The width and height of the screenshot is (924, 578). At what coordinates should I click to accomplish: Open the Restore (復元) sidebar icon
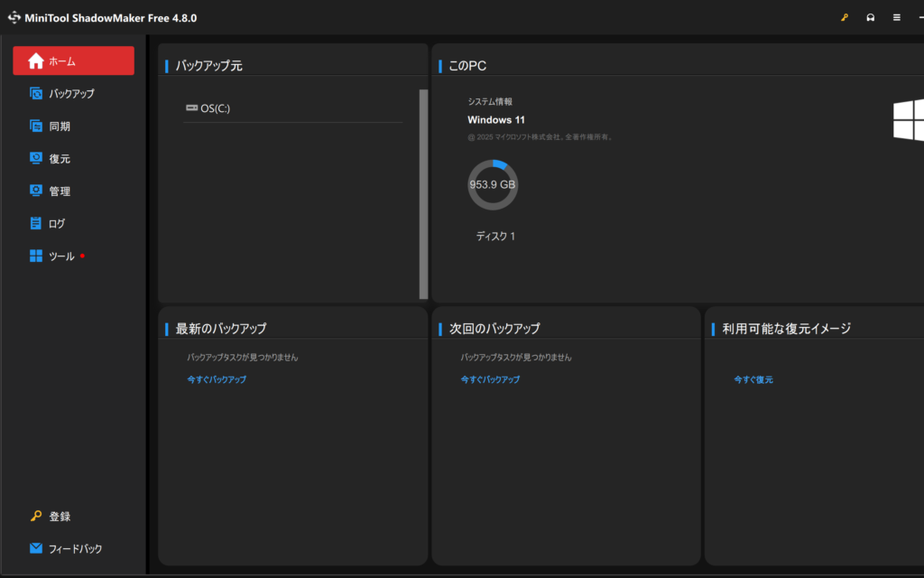click(x=36, y=159)
